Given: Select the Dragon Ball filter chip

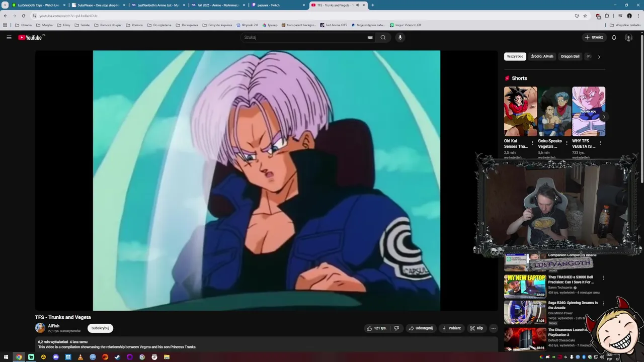Looking at the screenshot, I should point(570,56).
